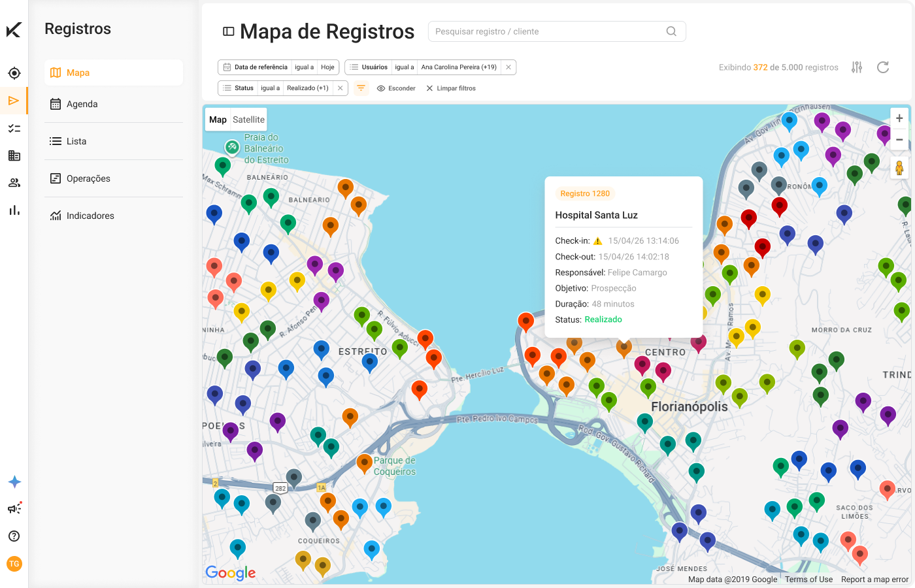Open Usuários filter field
This screenshot has height=588, width=915.
coord(368,67)
